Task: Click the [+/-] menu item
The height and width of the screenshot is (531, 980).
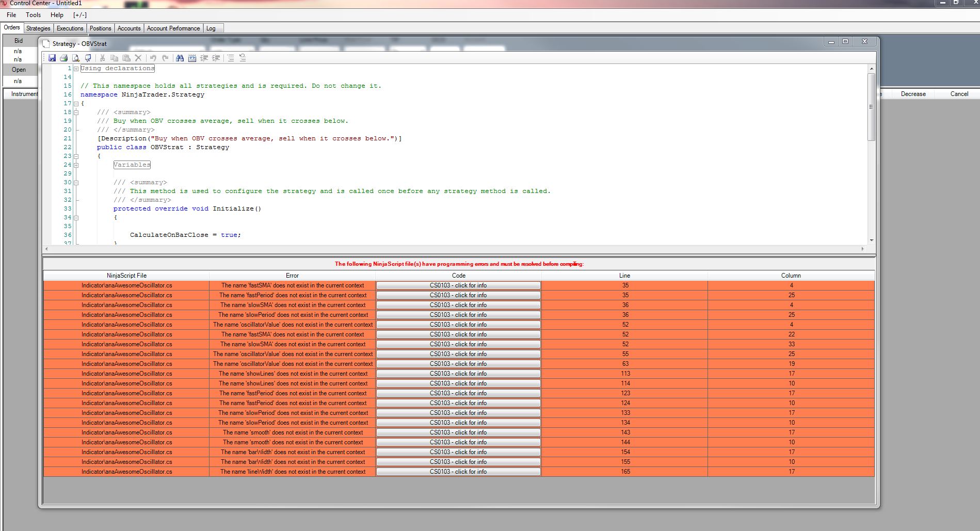Action: click(x=80, y=15)
